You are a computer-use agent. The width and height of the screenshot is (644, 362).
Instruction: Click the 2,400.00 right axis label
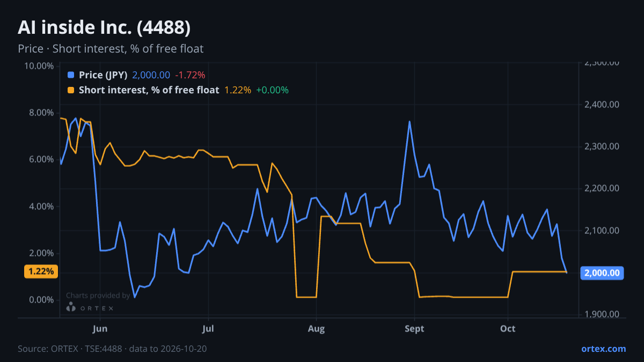(602, 105)
